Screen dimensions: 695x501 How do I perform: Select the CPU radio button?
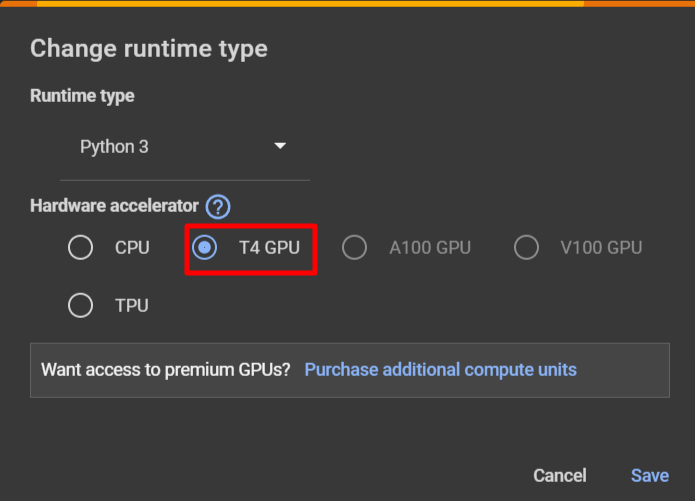tap(80, 247)
